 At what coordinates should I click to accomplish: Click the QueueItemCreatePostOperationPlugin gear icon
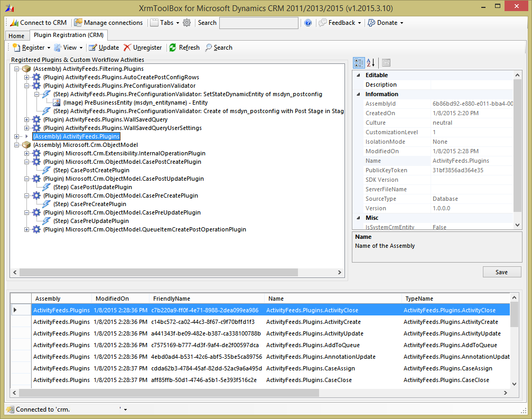pos(36,230)
